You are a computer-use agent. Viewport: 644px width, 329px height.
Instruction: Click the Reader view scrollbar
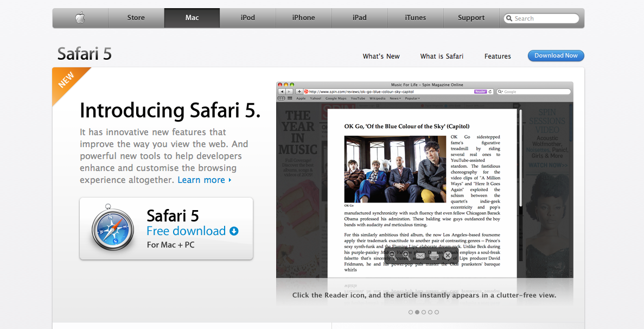coord(521,158)
